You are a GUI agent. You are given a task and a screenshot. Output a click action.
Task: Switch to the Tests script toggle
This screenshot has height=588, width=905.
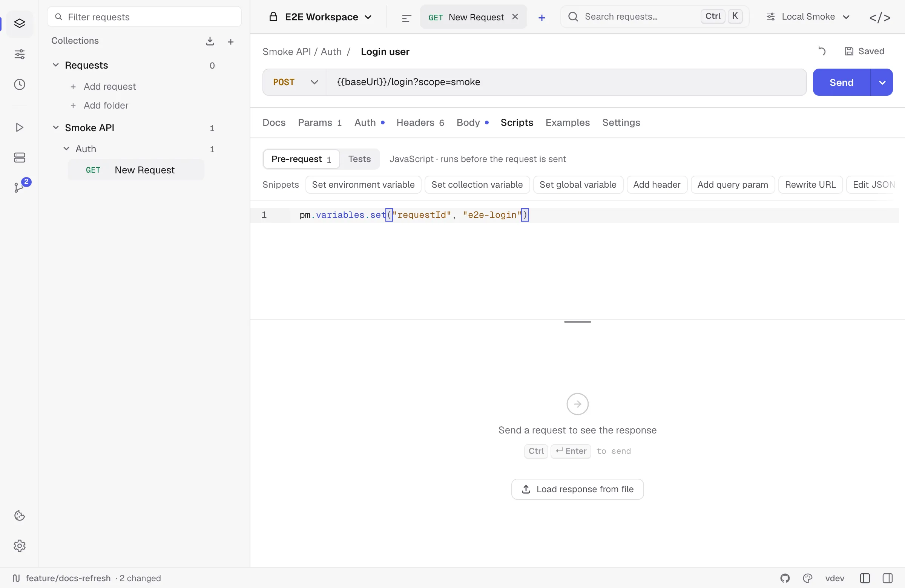(359, 159)
